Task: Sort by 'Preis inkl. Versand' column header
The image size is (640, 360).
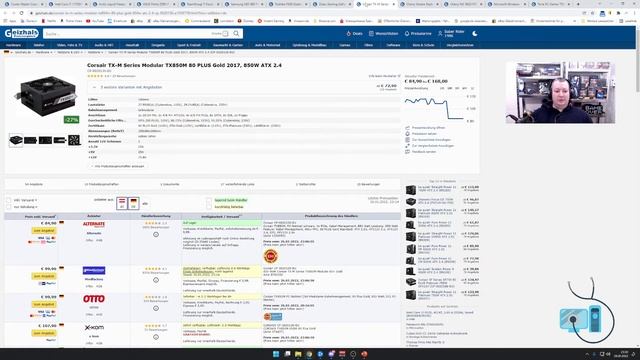Action: coord(40,216)
